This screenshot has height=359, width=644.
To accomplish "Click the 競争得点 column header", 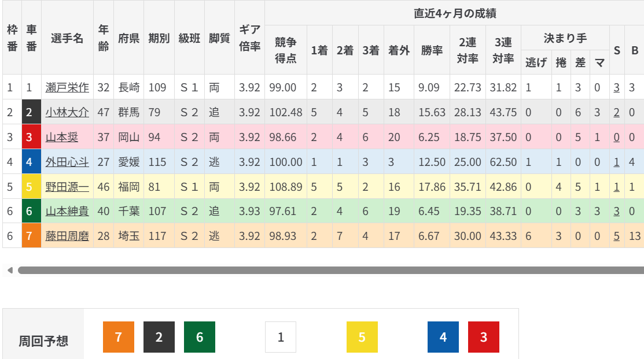I will click(285, 50).
